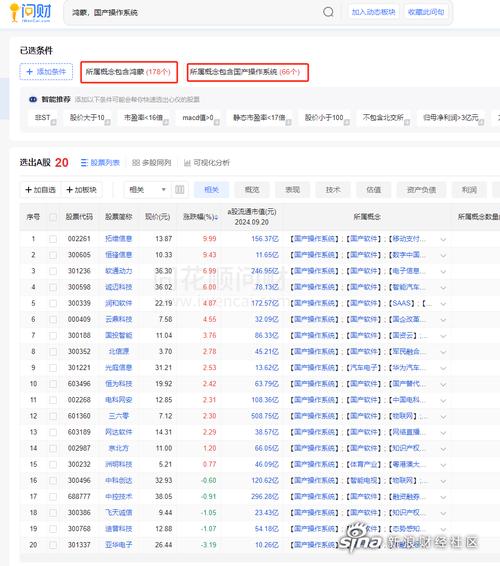
Task: Click price 38.05 in row 688777
Action: (x=164, y=497)
